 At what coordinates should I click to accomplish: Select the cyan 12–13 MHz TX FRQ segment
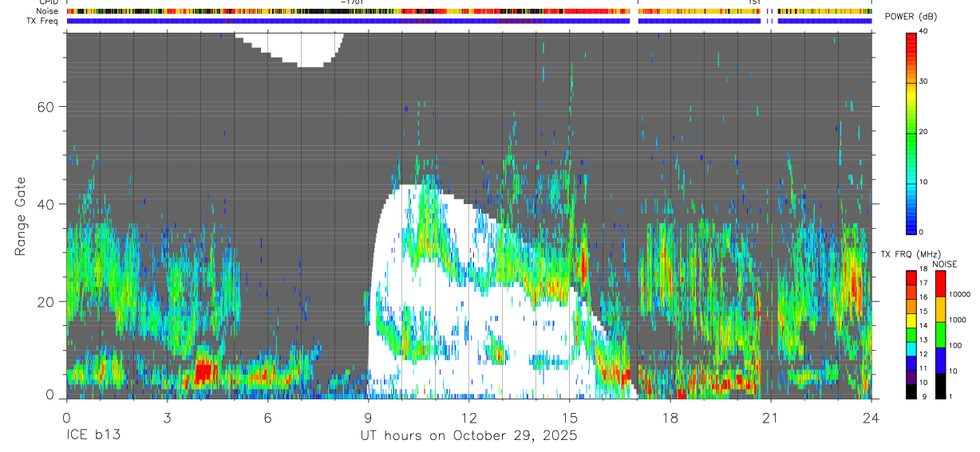911,349
